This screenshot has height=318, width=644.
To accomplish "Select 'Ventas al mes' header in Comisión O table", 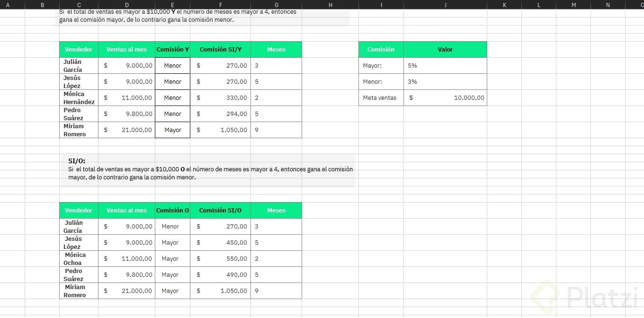I will [x=126, y=211].
